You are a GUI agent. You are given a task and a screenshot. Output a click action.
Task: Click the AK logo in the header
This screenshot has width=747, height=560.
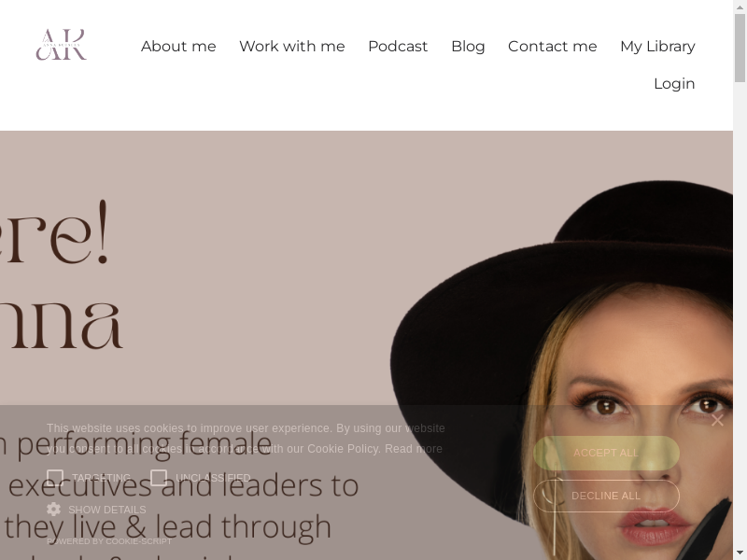coord(61,45)
